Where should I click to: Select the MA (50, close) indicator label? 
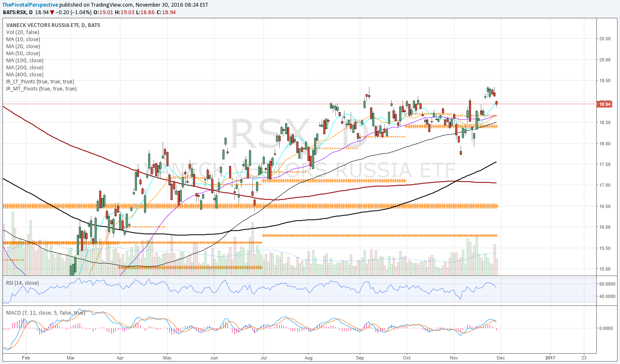coord(23,53)
